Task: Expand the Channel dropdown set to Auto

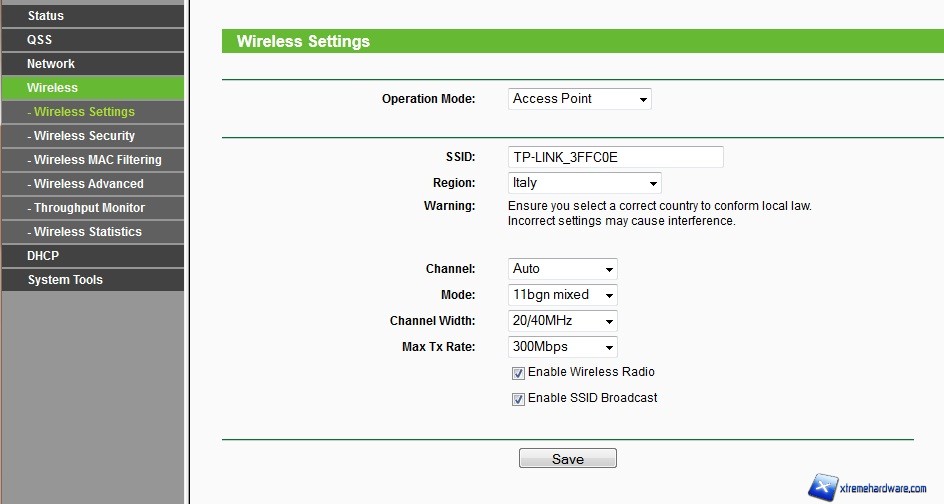Action: tap(563, 269)
